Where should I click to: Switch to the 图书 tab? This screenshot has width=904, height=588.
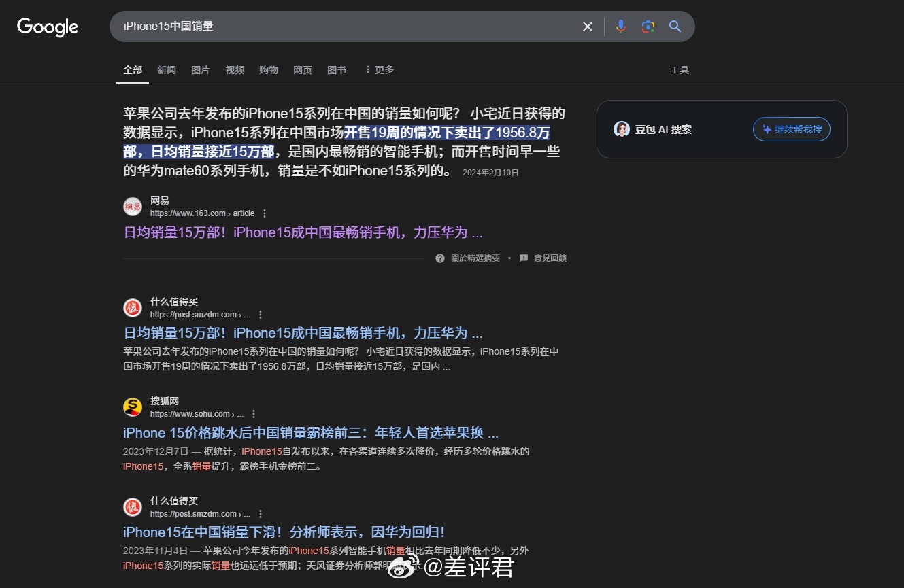[x=337, y=70]
